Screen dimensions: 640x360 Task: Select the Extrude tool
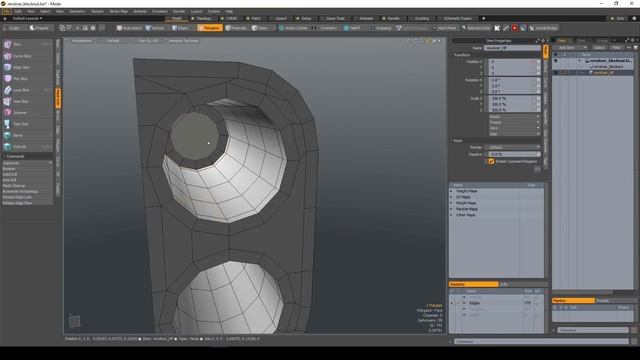tap(27, 147)
